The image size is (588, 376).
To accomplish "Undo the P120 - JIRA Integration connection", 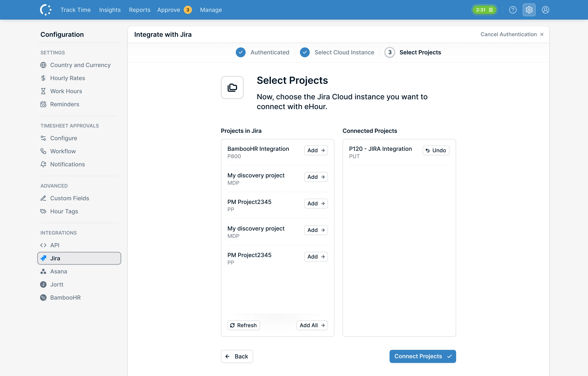I will click(436, 150).
